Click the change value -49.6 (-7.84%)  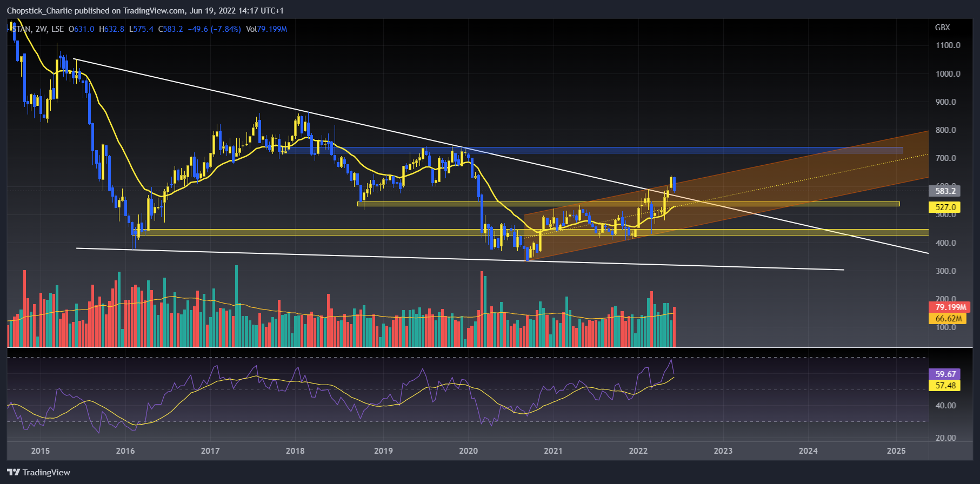[x=214, y=29]
